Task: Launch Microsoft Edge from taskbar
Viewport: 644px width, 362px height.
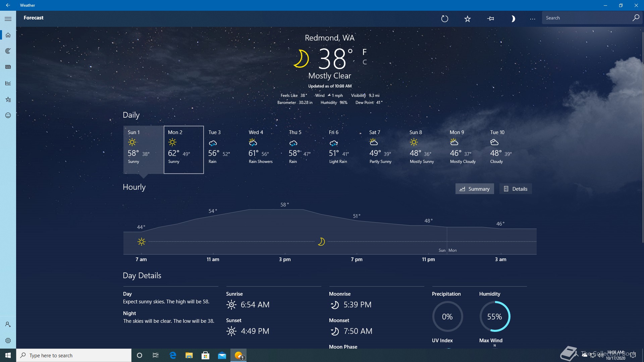Action: point(173,355)
